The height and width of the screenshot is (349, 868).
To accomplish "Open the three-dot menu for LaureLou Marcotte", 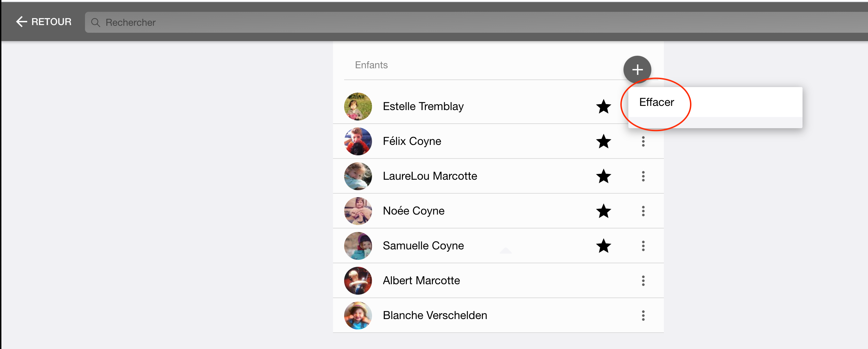I will pos(643,176).
